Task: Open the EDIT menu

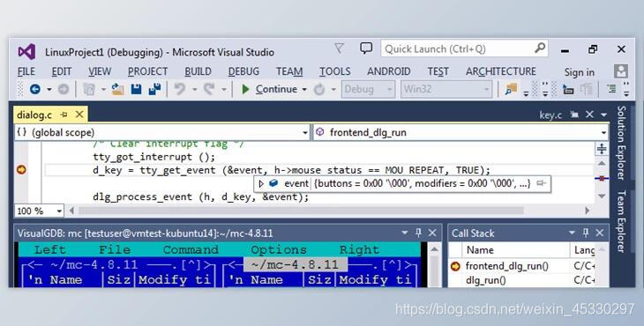Action: pos(62,71)
